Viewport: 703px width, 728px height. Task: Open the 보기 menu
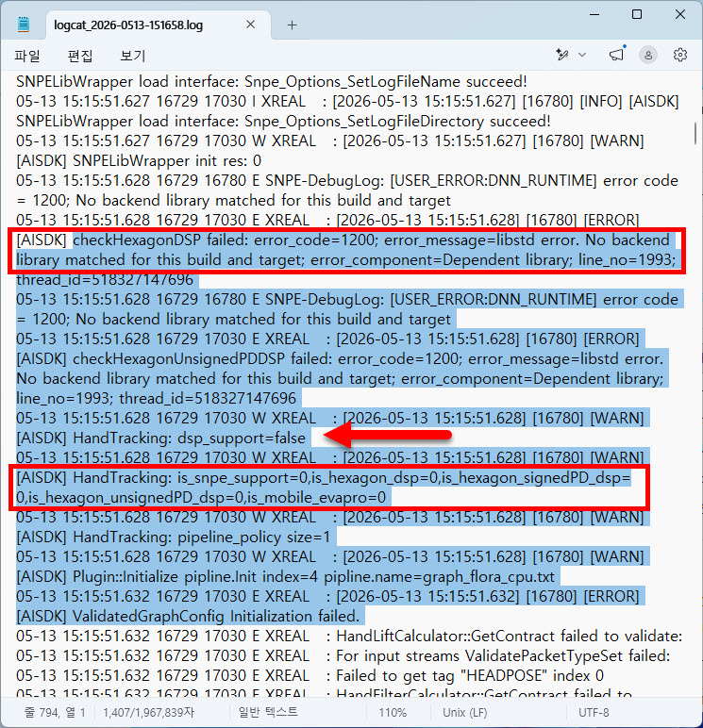133,57
